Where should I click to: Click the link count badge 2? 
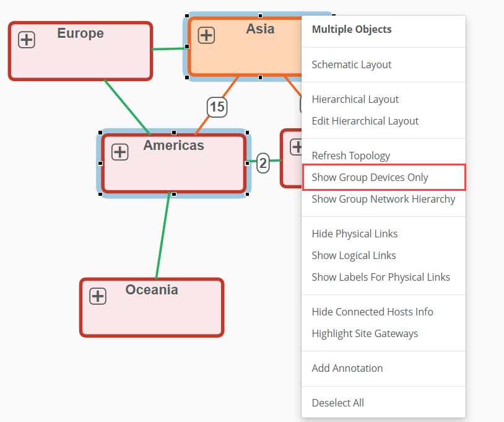263,164
